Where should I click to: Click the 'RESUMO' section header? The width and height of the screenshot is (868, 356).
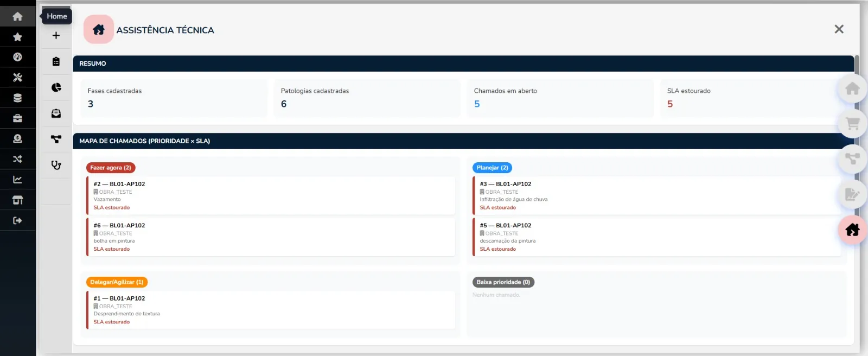[x=464, y=63]
